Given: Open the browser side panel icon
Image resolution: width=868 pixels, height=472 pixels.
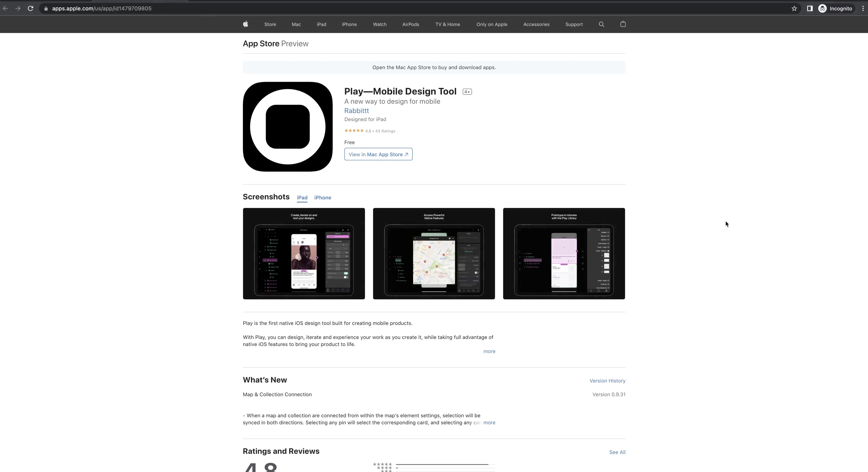Looking at the screenshot, I should pyautogui.click(x=809, y=8).
